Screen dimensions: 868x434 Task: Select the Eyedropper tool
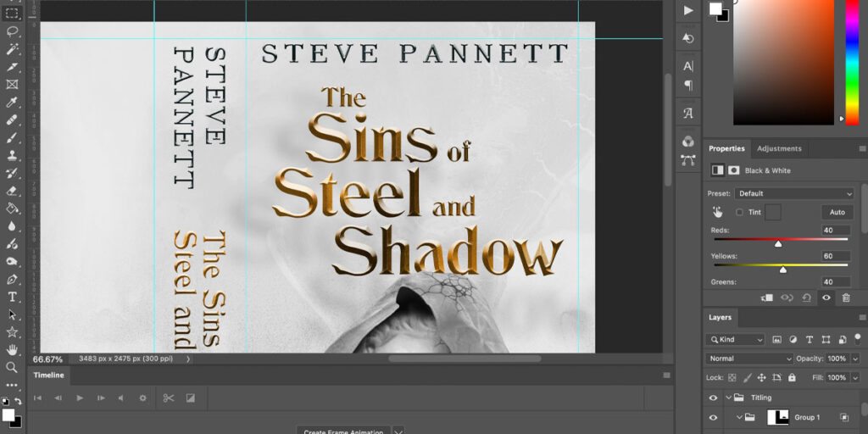(x=12, y=102)
